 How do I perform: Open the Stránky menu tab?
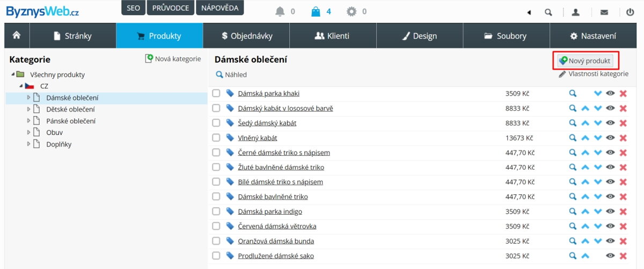(x=72, y=36)
